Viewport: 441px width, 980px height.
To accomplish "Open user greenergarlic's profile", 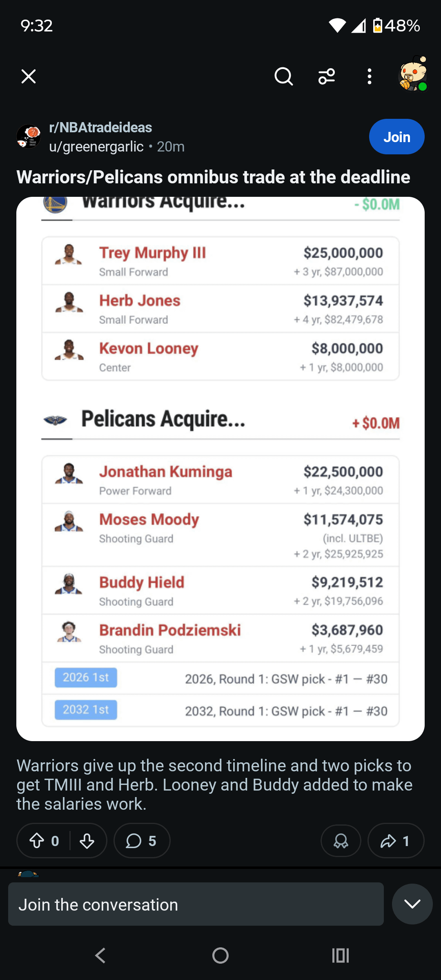I will tap(96, 147).
